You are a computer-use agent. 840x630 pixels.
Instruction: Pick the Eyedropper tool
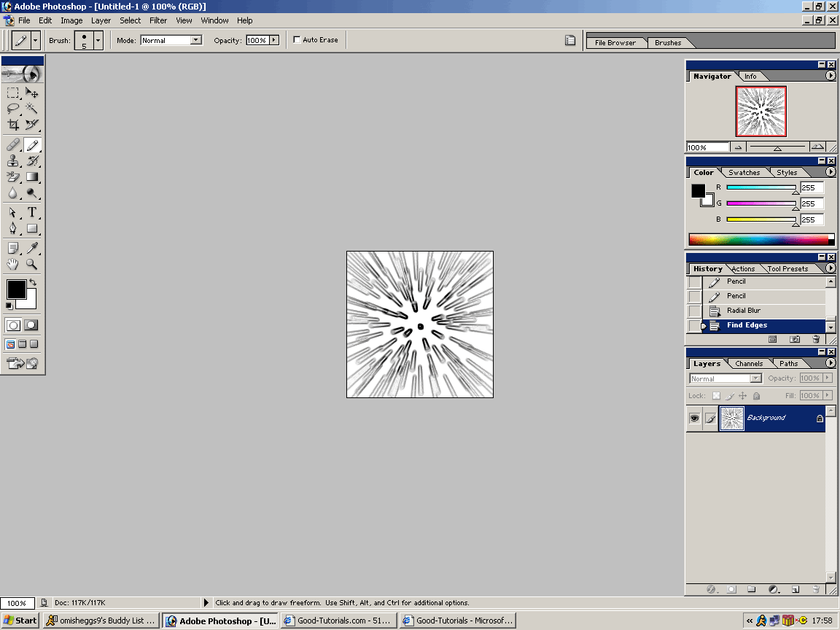click(31, 248)
